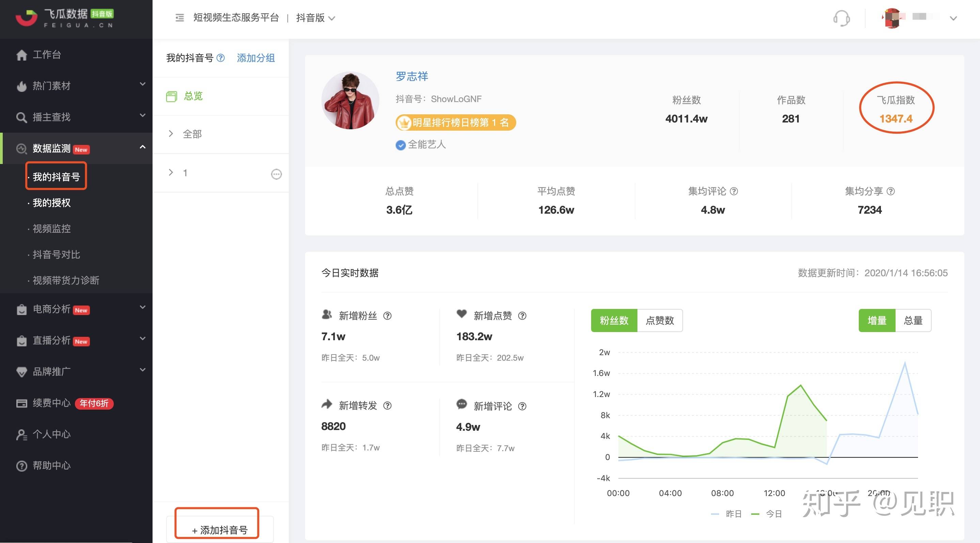Click help icon next to 新增转发
Image resolution: width=980 pixels, height=543 pixels.
[387, 406]
